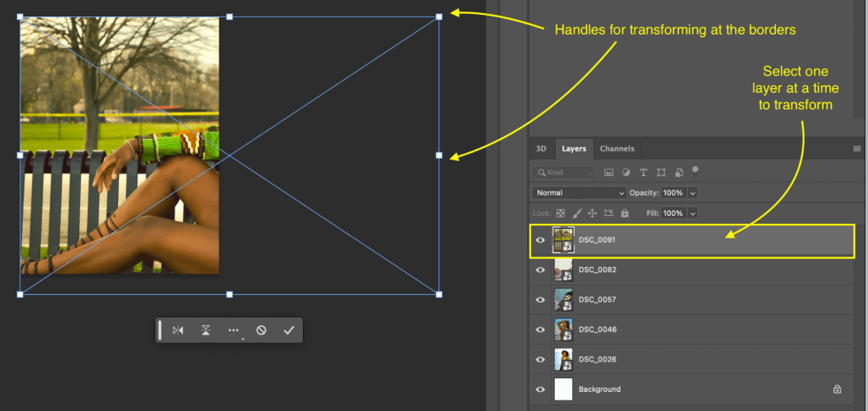Lock transparent pixels
Viewport: 868px width, 411px height.
click(560, 213)
